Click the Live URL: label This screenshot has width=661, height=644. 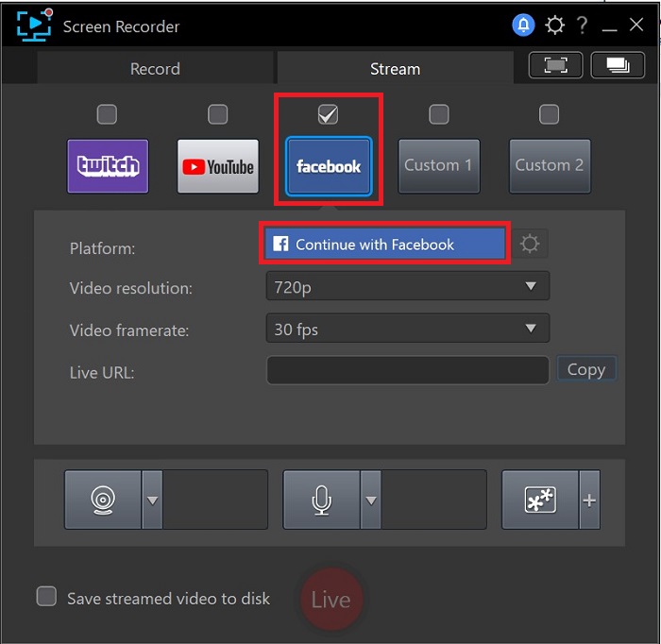102,373
